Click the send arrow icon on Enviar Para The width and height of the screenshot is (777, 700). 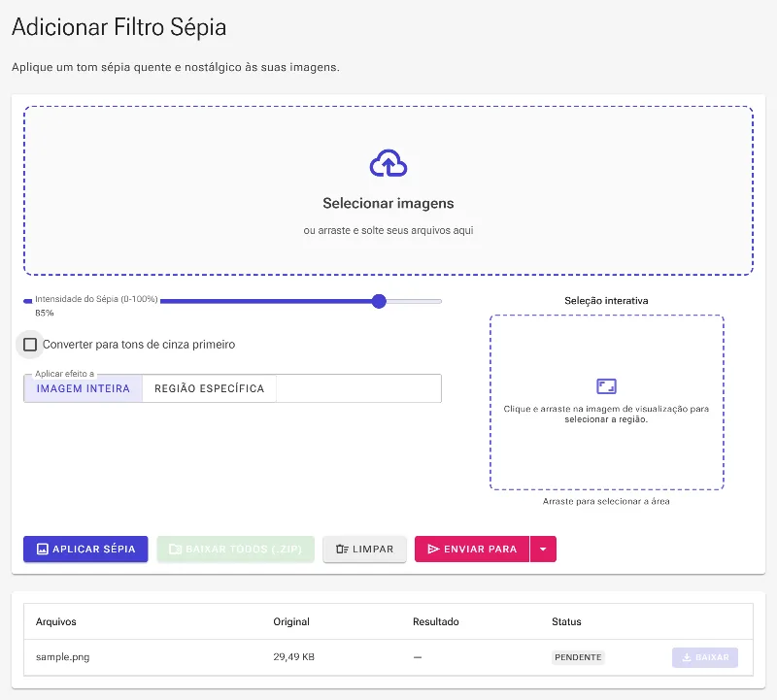[x=433, y=549]
